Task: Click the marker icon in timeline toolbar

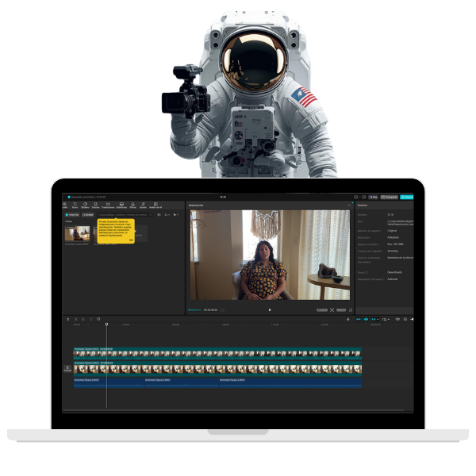Action: click(x=98, y=319)
